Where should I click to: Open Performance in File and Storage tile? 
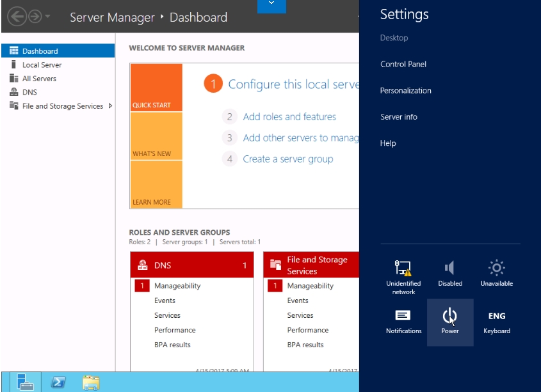click(308, 330)
